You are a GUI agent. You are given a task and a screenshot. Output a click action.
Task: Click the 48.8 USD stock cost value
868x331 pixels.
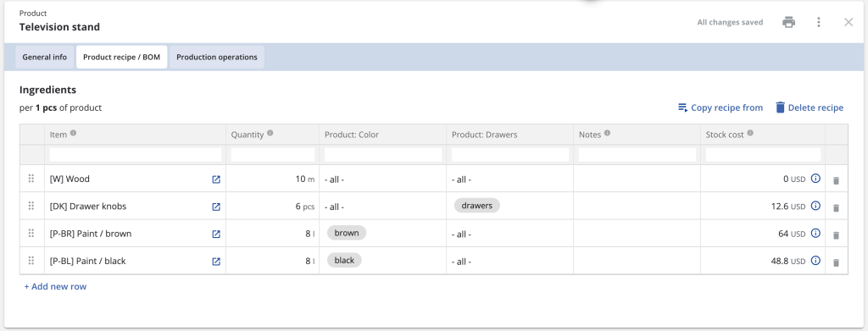(x=788, y=261)
